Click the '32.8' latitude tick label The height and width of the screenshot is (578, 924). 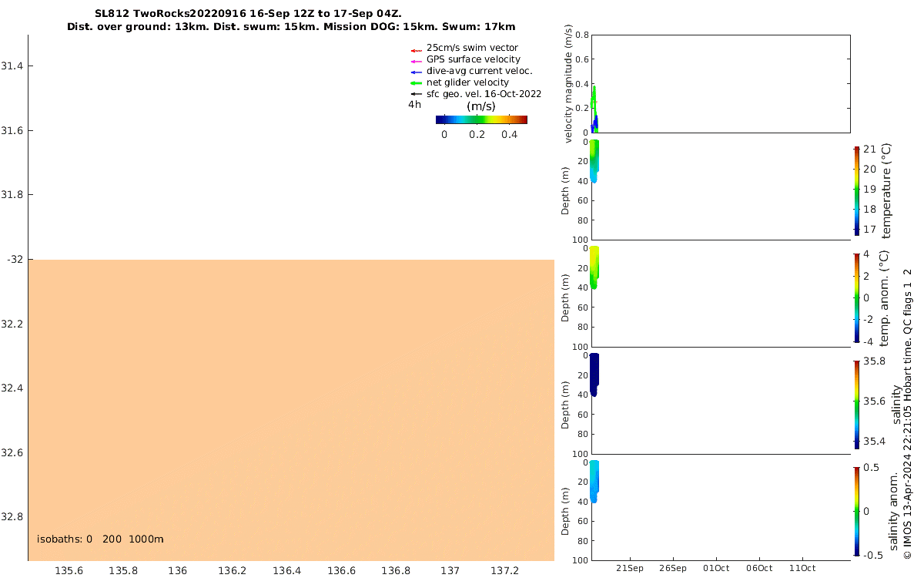12,517
